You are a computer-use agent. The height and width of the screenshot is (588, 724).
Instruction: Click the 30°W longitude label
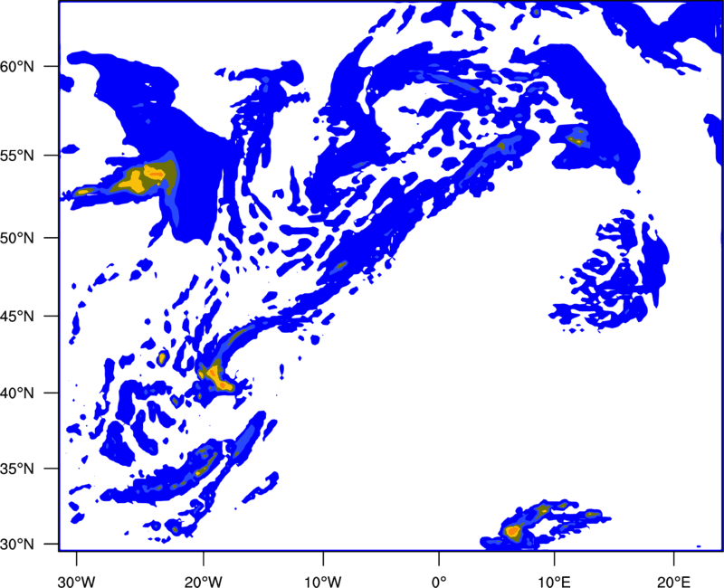coord(76,582)
